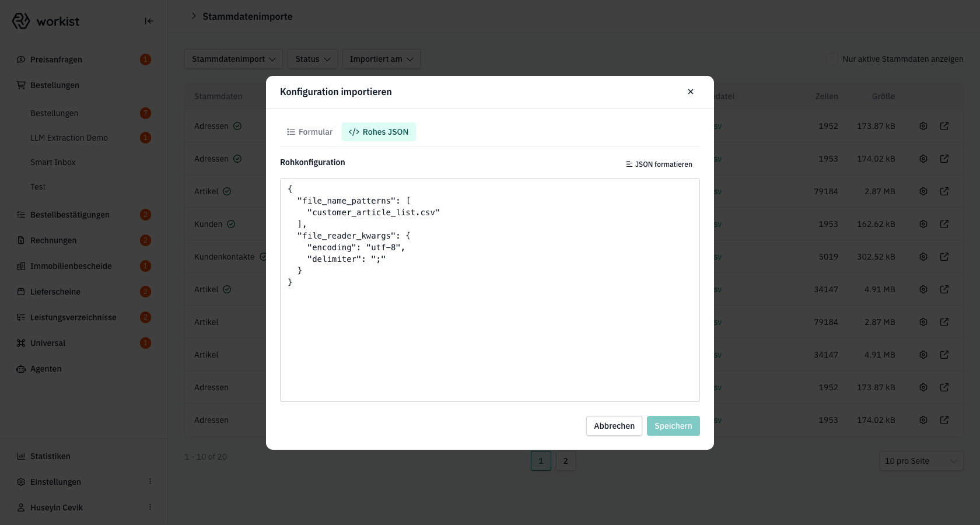Open Leistungsverzeichnisse
980x525 pixels.
click(73, 317)
